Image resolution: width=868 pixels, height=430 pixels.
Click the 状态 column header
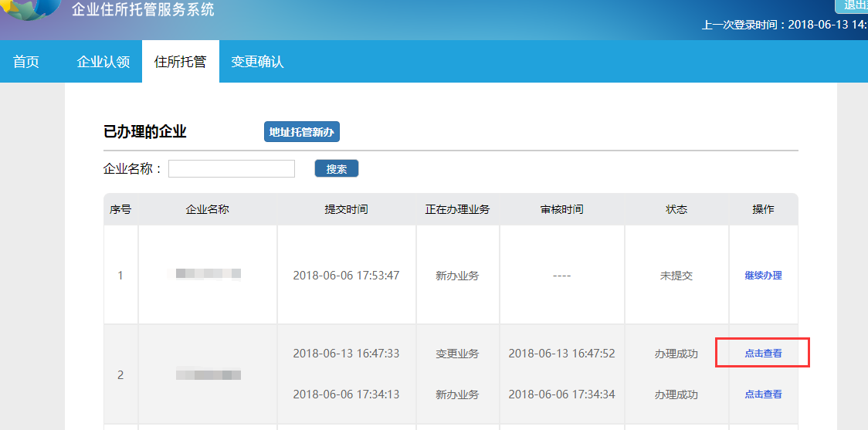tap(676, 209)
